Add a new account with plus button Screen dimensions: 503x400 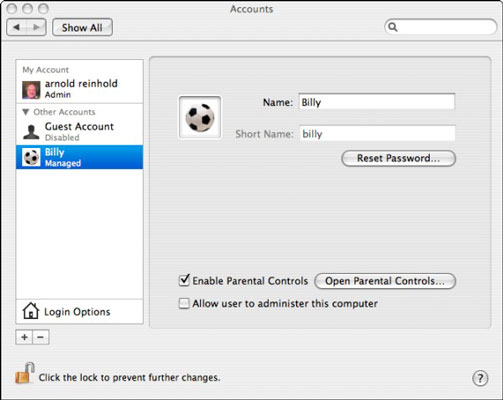[24, 337]
